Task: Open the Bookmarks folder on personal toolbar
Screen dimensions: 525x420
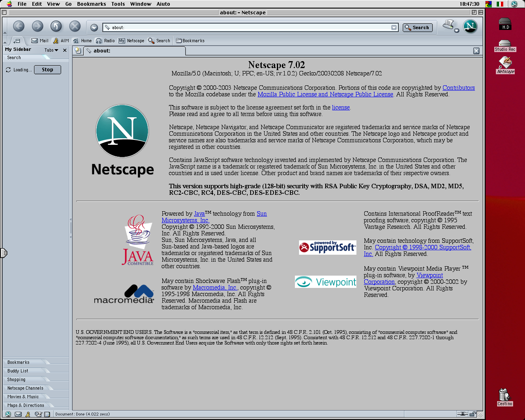Action: click(x=190, y=41)
